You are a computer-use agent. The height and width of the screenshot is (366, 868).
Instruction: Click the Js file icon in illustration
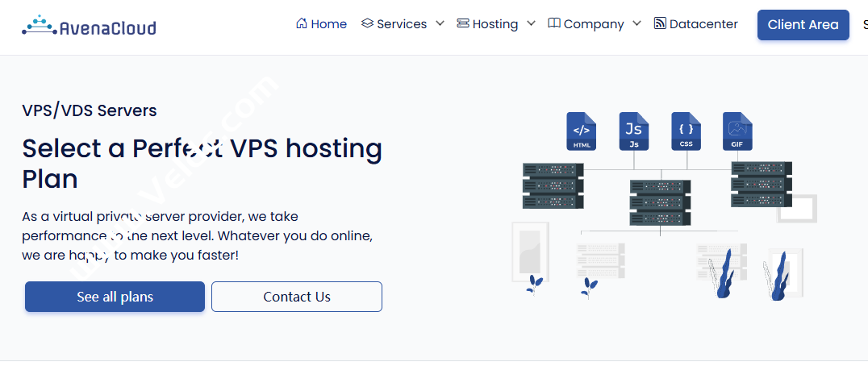(x=634, y=131)
